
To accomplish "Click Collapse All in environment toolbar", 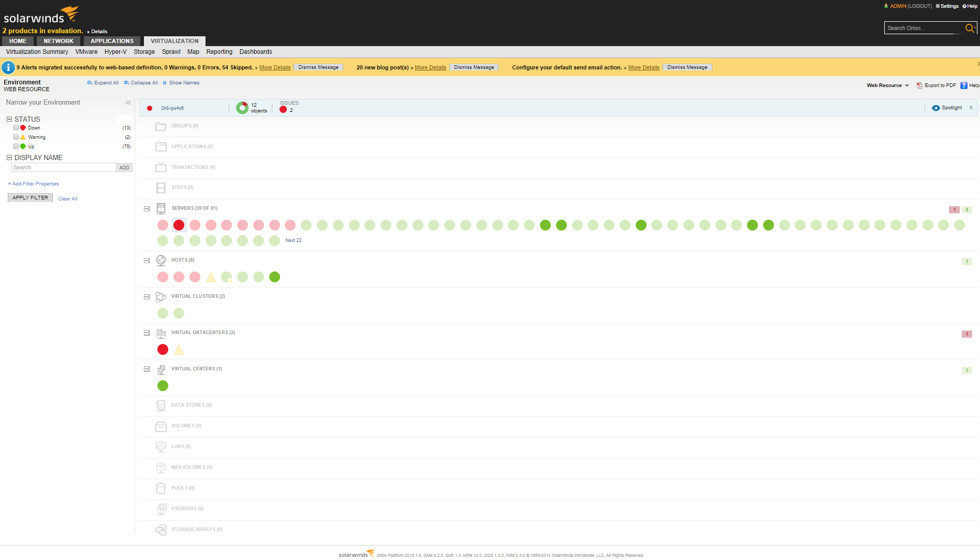I will (x=141, y=83).
